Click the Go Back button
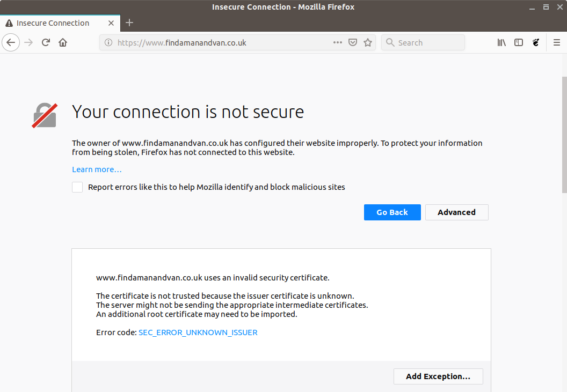The width and height of the screenshot is (567, 392). [x=392, y=212]
